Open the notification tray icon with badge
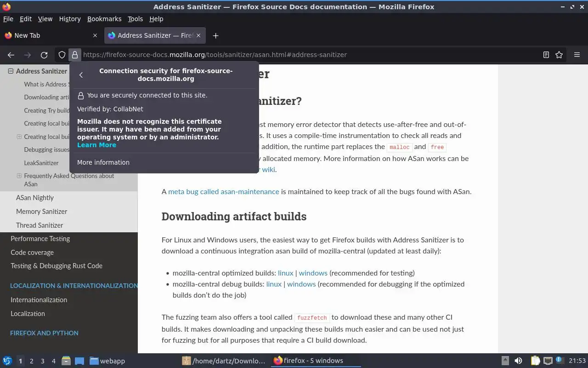Screen dimensions: 588x368 point(560,361)
